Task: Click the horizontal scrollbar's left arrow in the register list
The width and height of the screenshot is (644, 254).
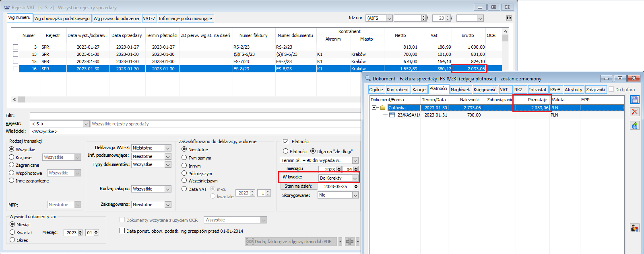Action: click(x=14, y=99)
